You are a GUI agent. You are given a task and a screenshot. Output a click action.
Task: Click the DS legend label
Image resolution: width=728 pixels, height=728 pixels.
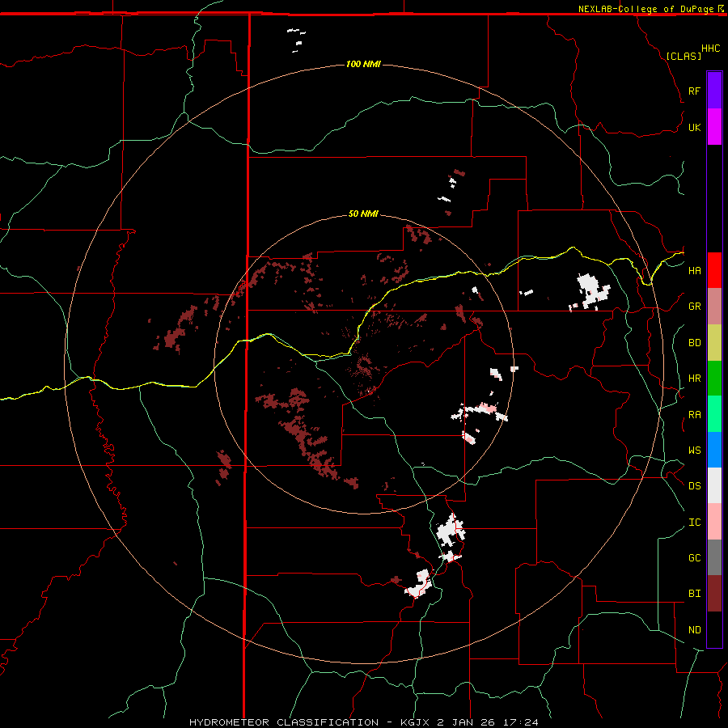click(694, 486)
